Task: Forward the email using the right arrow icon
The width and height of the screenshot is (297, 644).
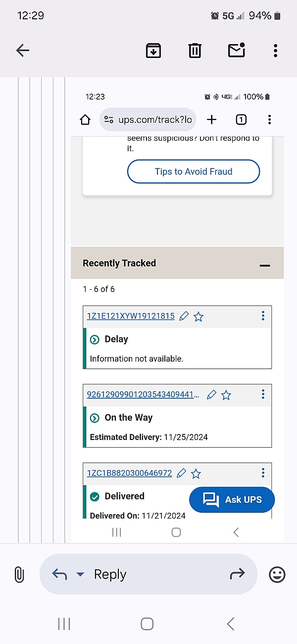Action: [238, 574]
